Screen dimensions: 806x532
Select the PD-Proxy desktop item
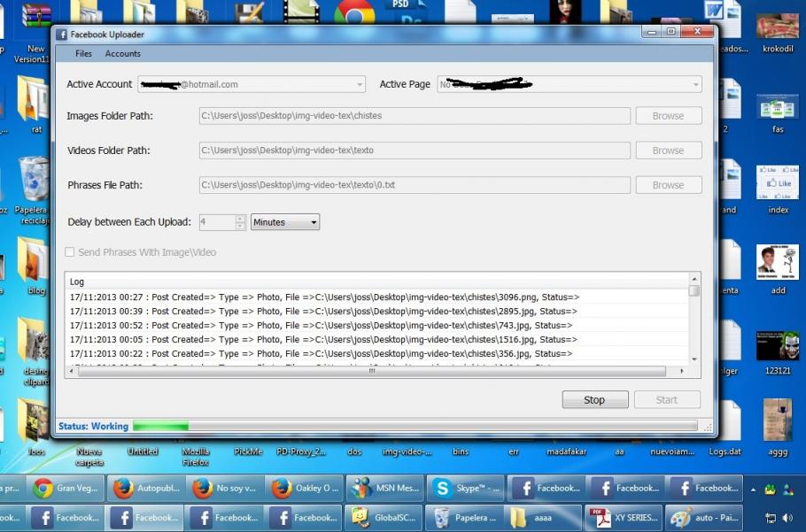(301, 451)
